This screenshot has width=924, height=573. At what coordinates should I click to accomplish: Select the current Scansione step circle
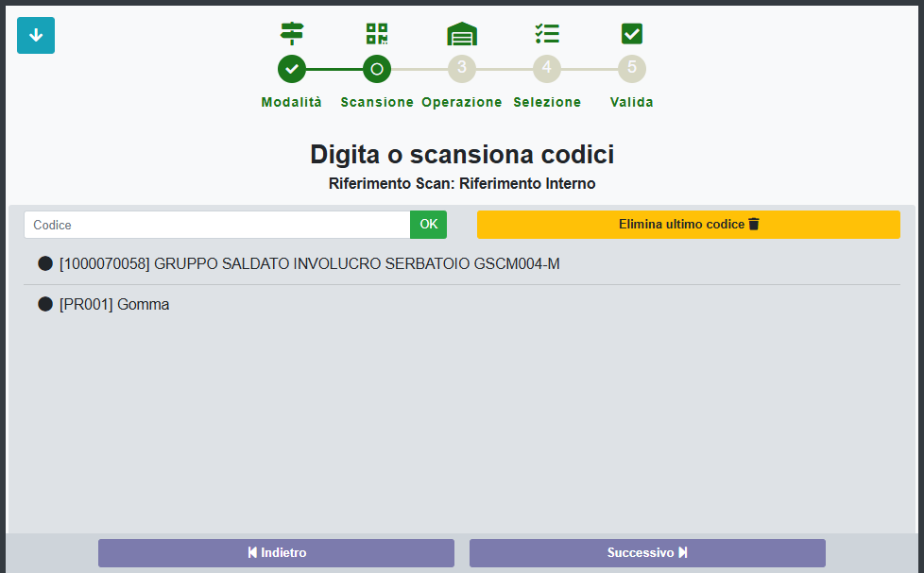click(x=377, y=70)
